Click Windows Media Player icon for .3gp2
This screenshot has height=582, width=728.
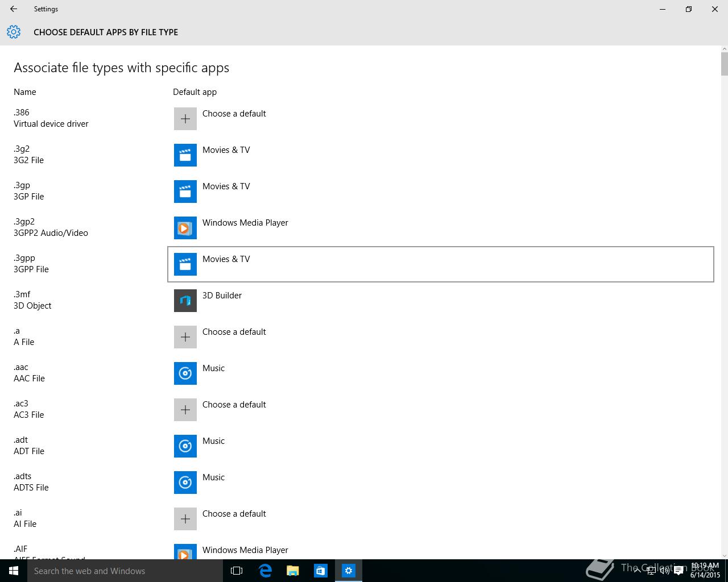click(x=185, y=228)
